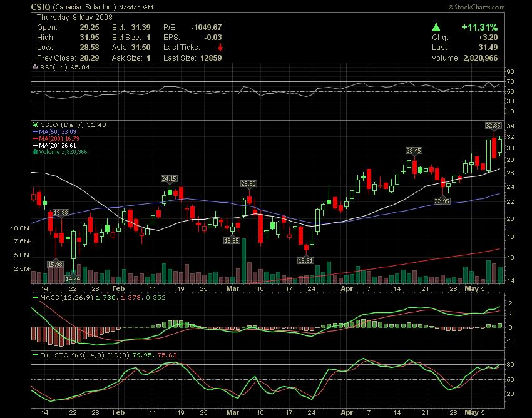Click the 22.95 low price annotation
Viewport: 532px width, 418px height.
pyautogui.click(x=442, y=201)
